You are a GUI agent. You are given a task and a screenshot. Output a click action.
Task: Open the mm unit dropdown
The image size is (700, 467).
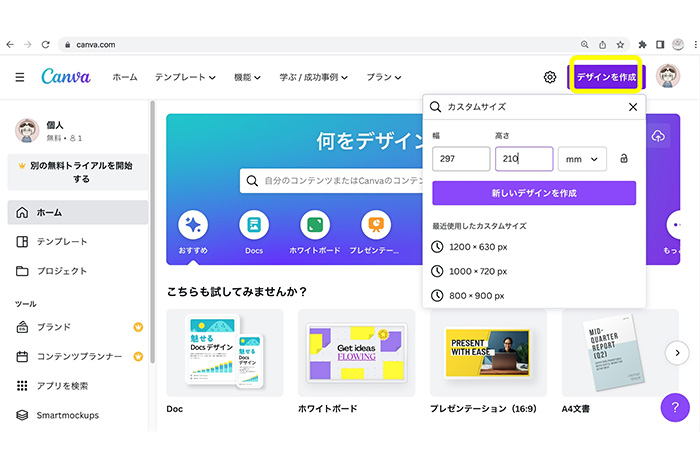tap(582, 159)
